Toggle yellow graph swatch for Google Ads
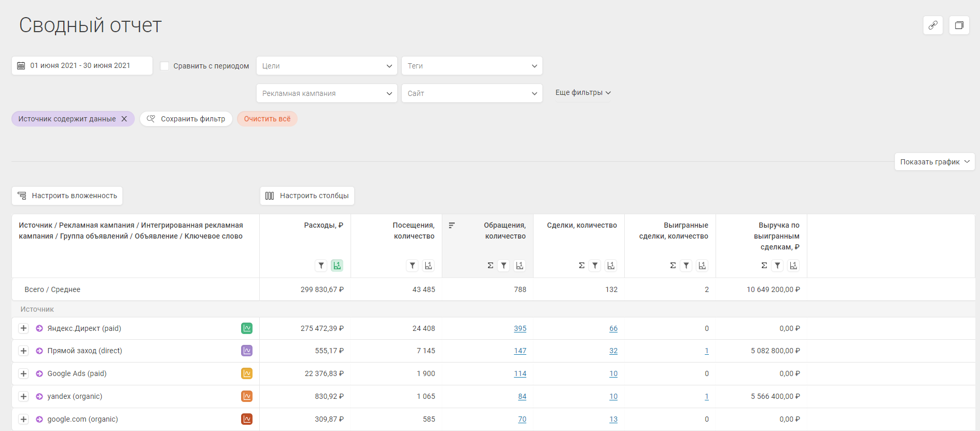 (247, 373)
